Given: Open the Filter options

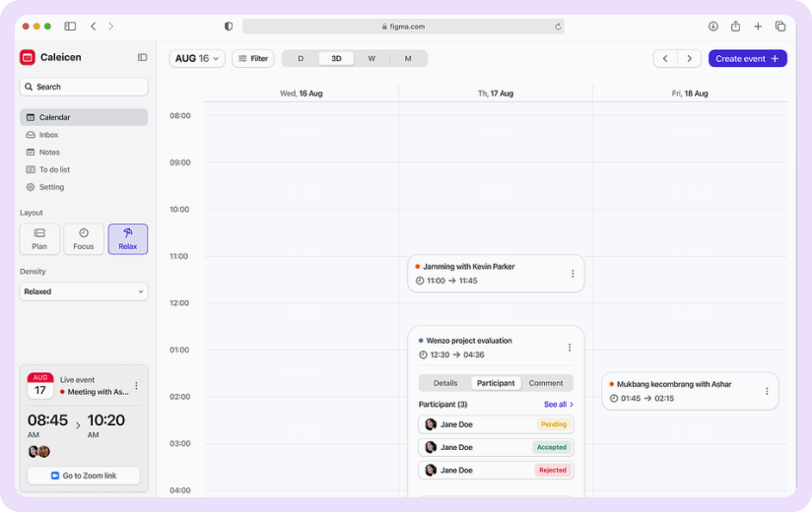Looking at the screenshot, I should point(253,59).
